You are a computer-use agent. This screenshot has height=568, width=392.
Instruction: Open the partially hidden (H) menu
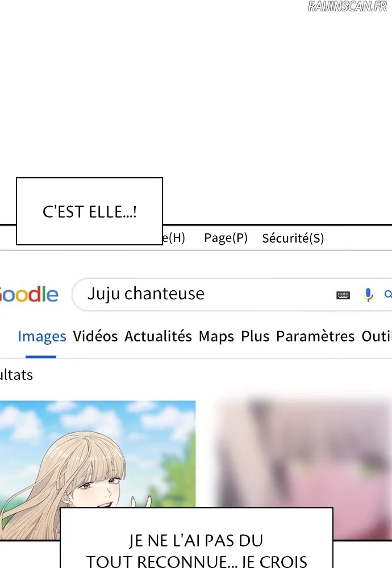(x=174, y=238)
